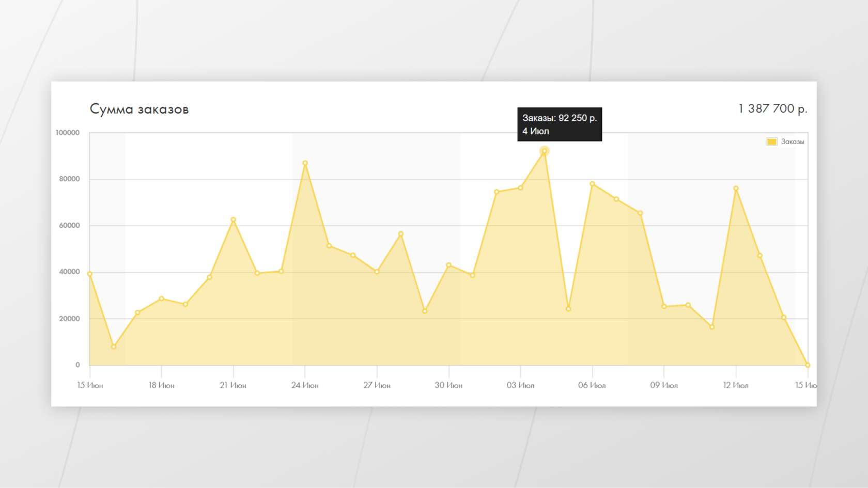Select the 12 Июл peak data point
868x488 pixels.
pos(736,188)
